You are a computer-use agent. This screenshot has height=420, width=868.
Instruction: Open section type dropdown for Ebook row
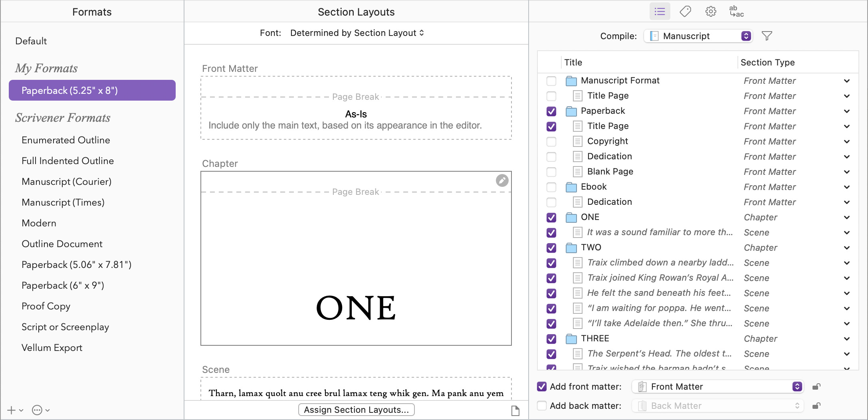pyautogui.click(x=846, y=187)
